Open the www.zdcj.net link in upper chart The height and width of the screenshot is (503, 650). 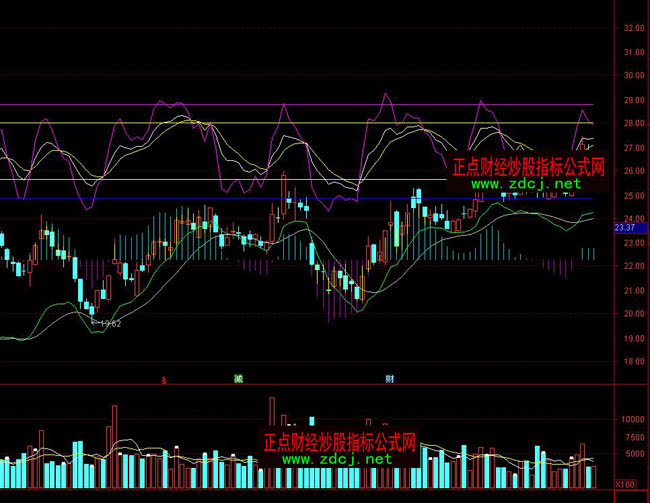click(525, 184)
